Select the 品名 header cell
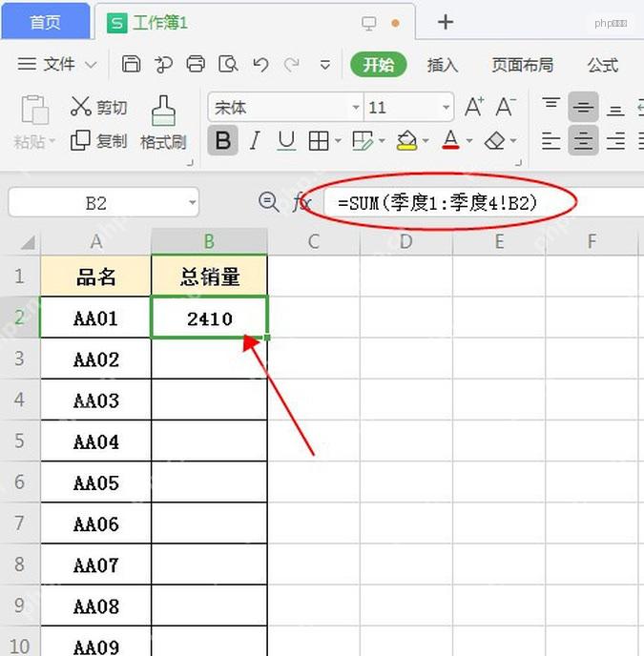 [x=96, y=277]
